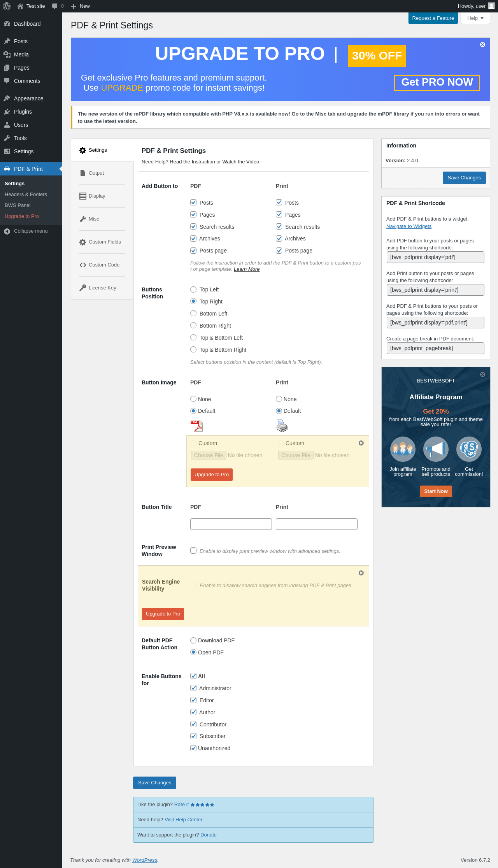Click the Users person icon
Image resolution: width=498 pixels, height=868 pixels.
[7, 125]
